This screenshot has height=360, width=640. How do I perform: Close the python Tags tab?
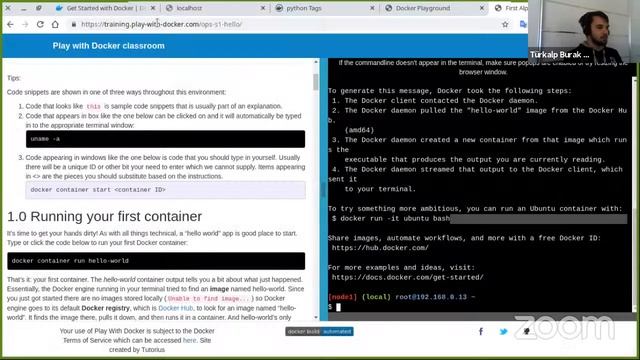[372, 8]
